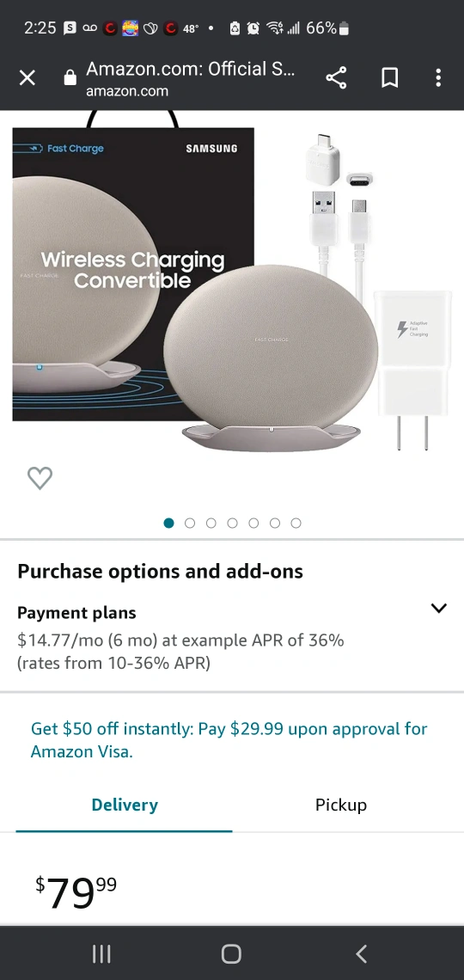Switch to the Pickup tab
This screenshot has height=980, width=464.
[341, 805]
